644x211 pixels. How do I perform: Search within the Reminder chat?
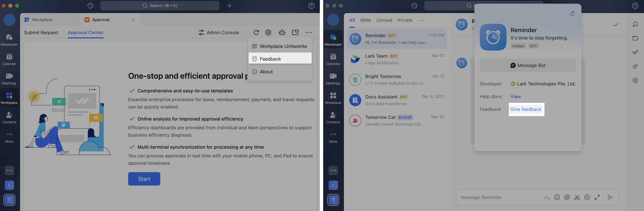coord(635,24)
